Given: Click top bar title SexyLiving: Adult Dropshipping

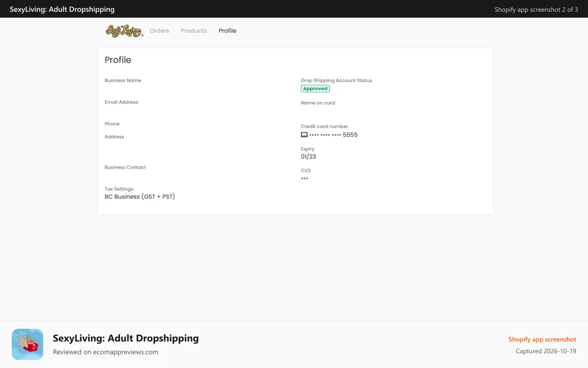Looking at the screenshot, I should (62, 9).
